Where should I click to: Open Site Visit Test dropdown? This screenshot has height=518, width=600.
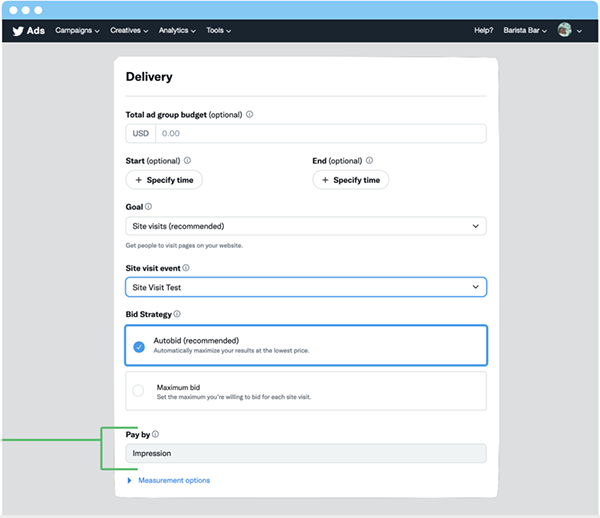coord(306,287)
